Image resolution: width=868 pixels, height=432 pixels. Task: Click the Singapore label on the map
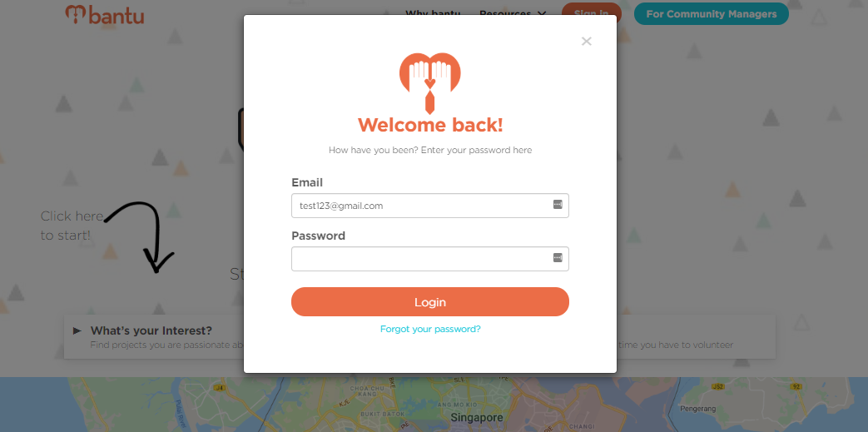tap(477, 418)
